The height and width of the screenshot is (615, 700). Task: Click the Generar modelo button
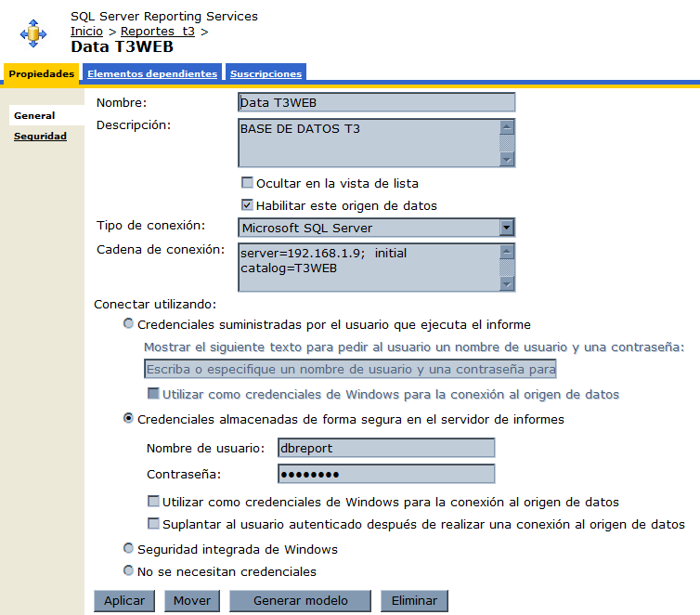click(x=301, y=601)
